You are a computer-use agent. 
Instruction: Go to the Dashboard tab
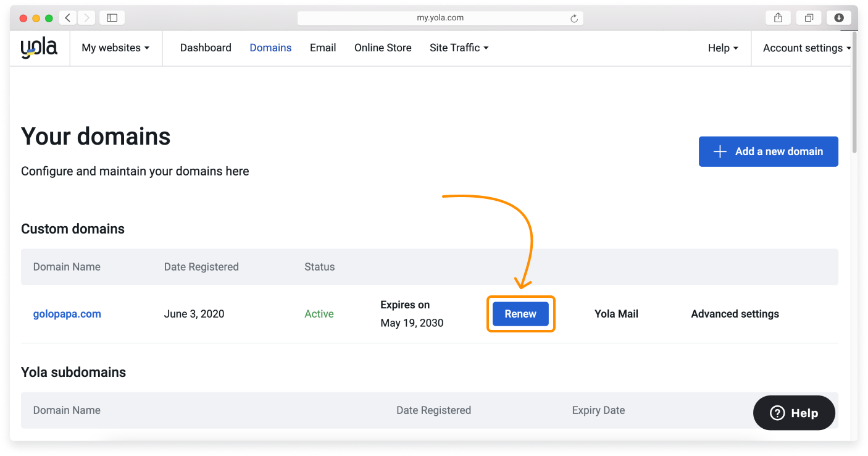[206, 48]
